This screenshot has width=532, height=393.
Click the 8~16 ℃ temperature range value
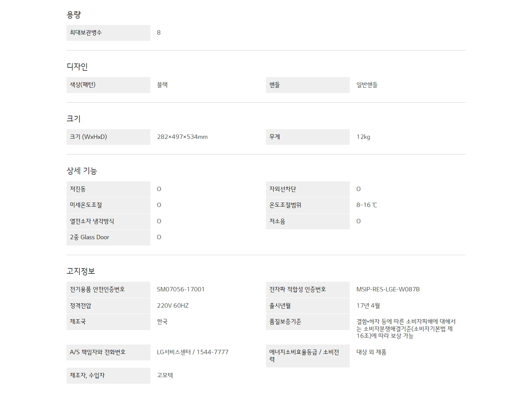(x=367, y=205)
